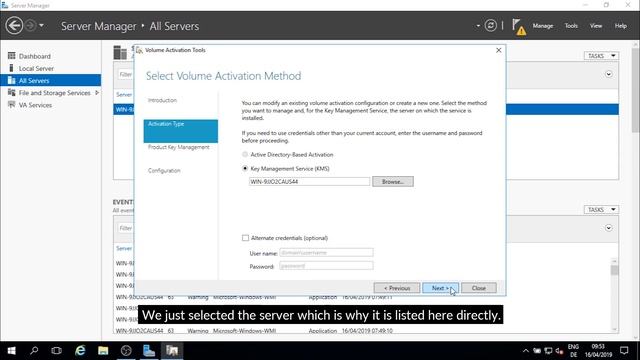
Task: Click the wizard Close button
Action: [479, 288]
